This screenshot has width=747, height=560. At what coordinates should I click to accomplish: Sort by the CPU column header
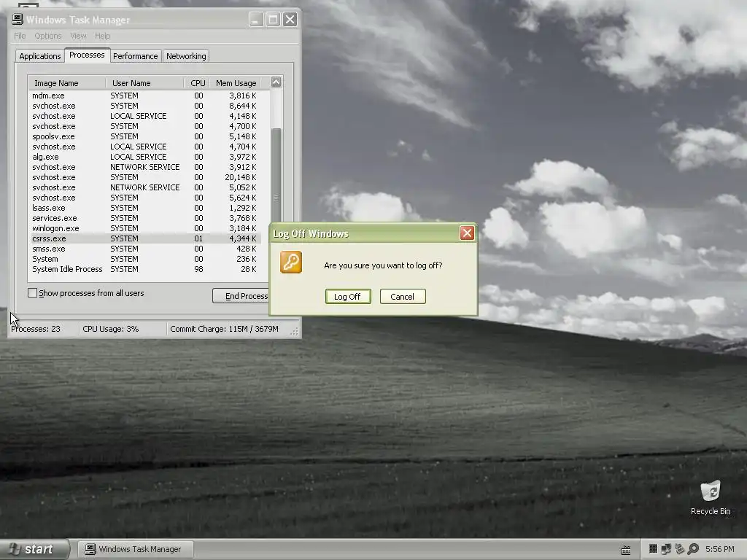(x=197, y=83)
